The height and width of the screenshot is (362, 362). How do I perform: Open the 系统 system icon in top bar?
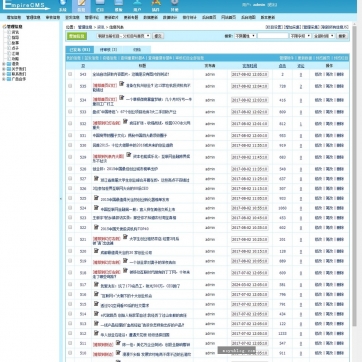pos(63,5)
